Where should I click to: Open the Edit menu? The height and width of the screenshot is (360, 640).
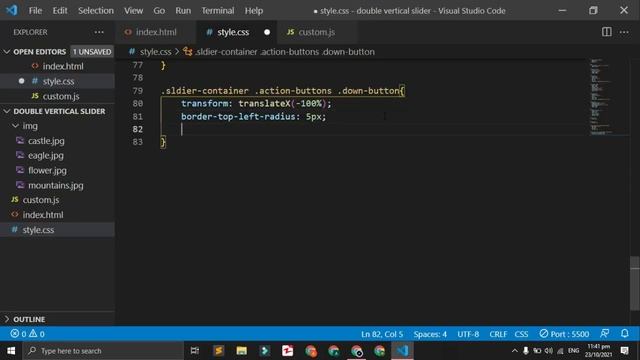(60, 11)
